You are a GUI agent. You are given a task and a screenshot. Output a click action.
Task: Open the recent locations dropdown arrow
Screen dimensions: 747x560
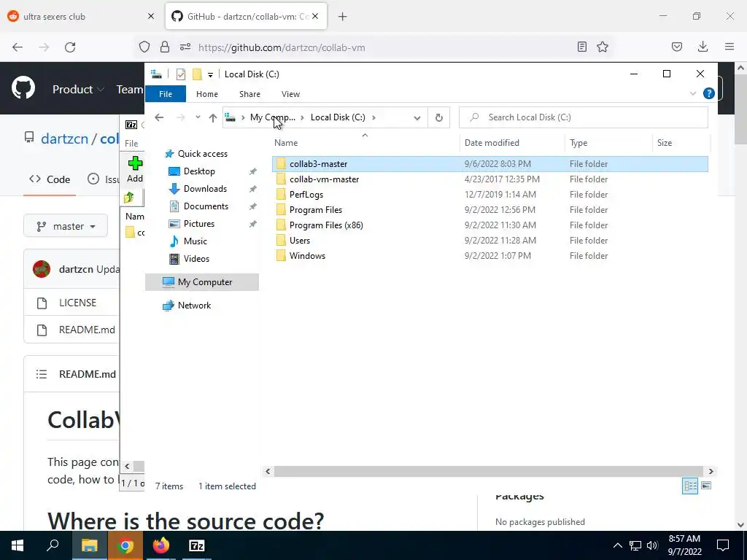(197, 117)
